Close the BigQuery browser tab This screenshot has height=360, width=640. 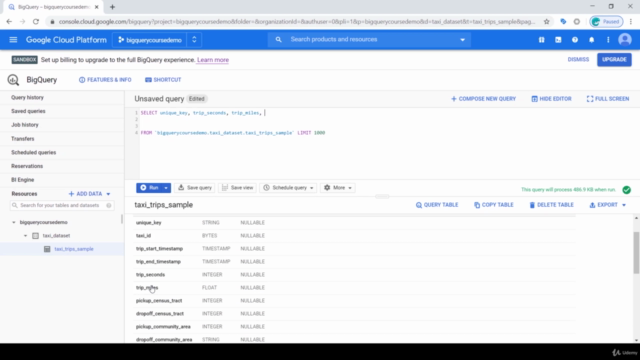pos(96,7)
